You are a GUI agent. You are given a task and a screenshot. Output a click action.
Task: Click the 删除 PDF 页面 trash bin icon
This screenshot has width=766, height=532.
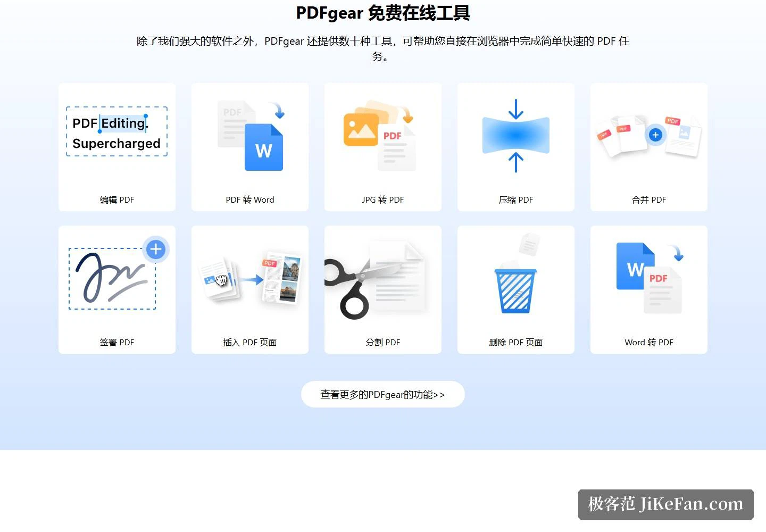(516, 274)
